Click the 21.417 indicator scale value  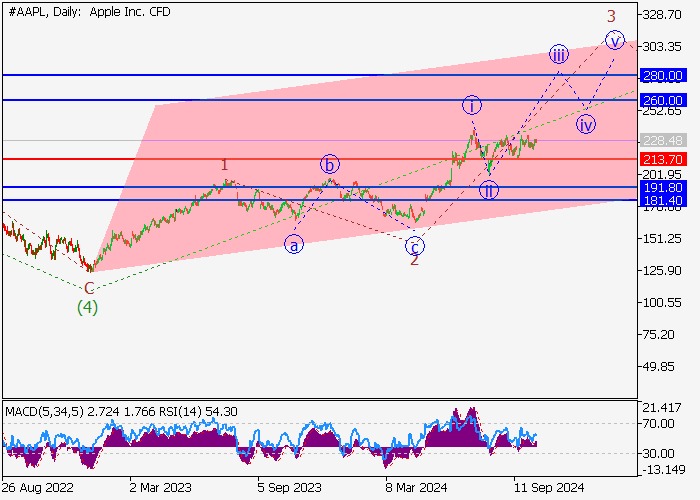tap(662, 407)
